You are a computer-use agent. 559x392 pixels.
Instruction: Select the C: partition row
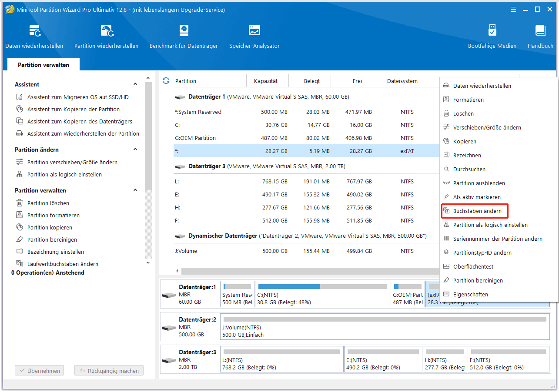point(306,125)
